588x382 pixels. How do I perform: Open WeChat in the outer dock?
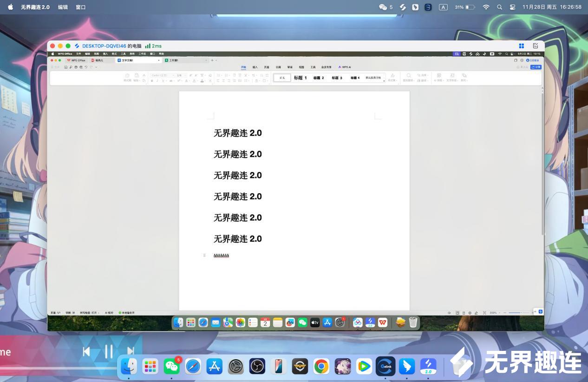pyautogui.click(x=172, y=366)
